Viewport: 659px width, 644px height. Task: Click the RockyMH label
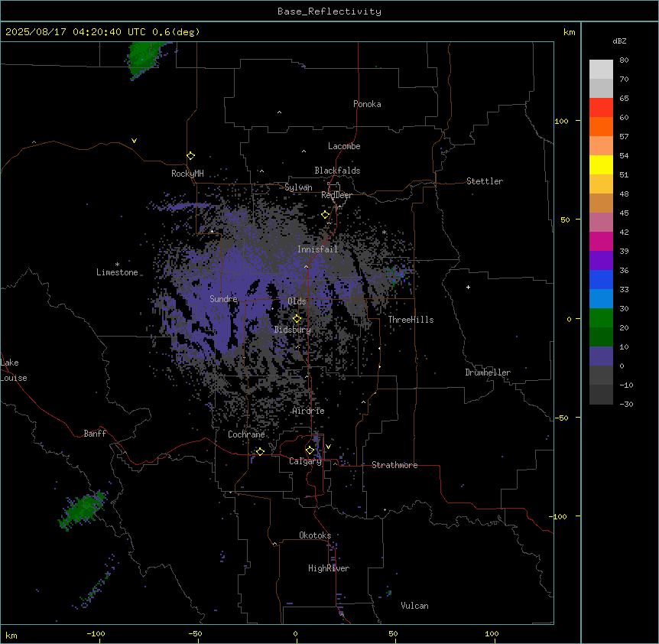click(x=187, y=174)
